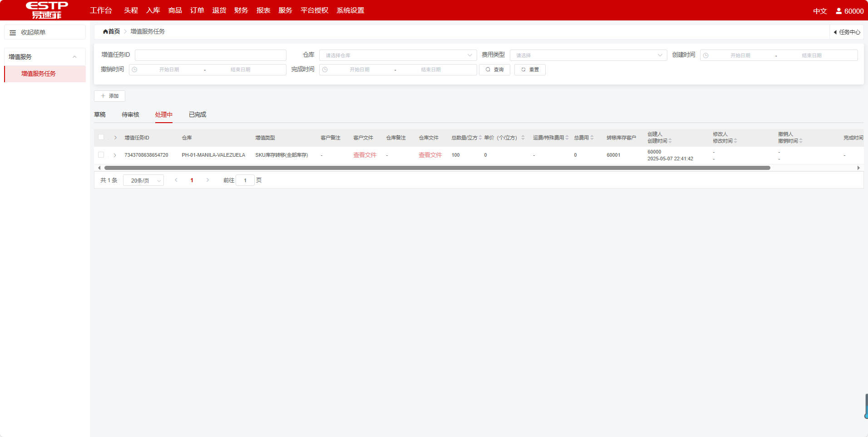
Task: Click the 查询 search button
Action: 494,70
